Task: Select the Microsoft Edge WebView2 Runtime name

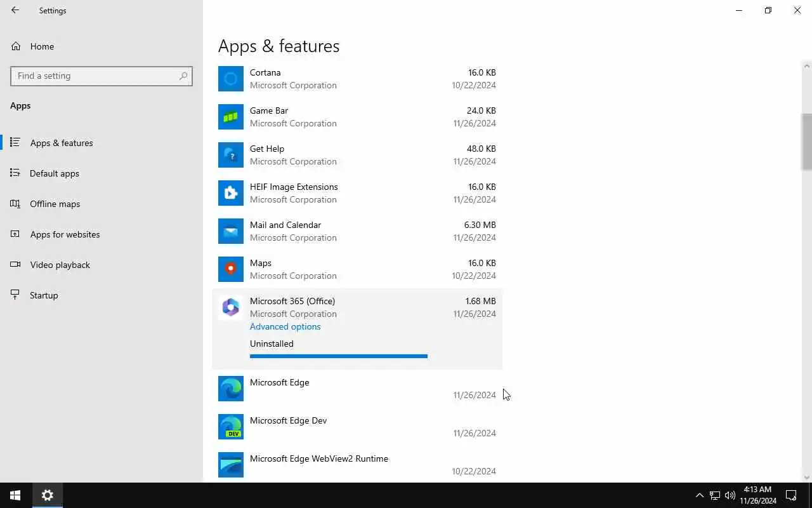Action: click(x=319, y=458)
